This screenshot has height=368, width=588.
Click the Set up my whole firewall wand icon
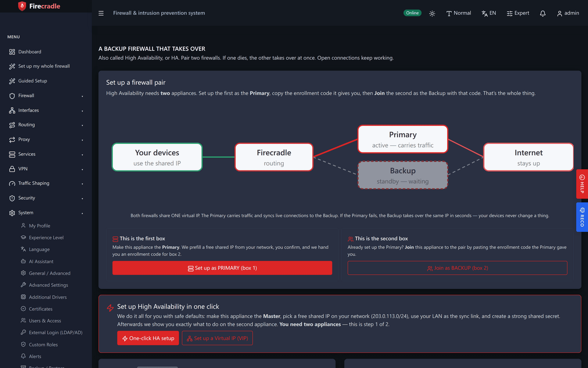pyautogui.click(x=12, y=66)
